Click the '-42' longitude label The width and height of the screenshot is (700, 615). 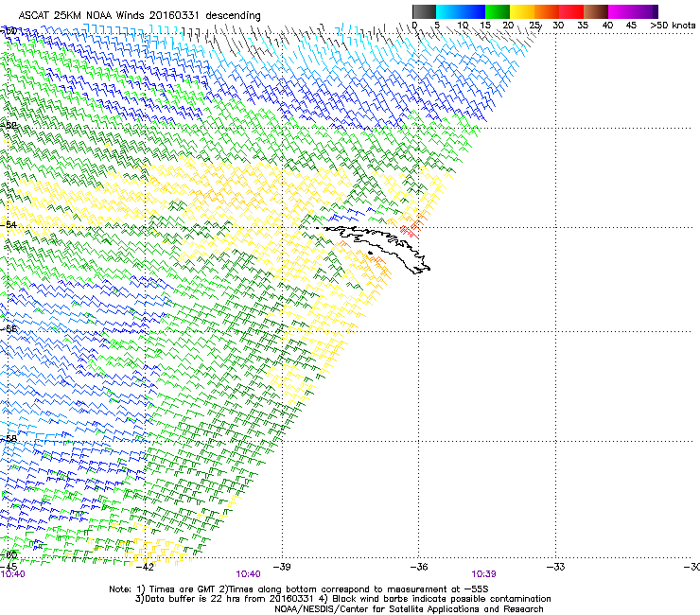pyautogui.click(x=145, y=567)
